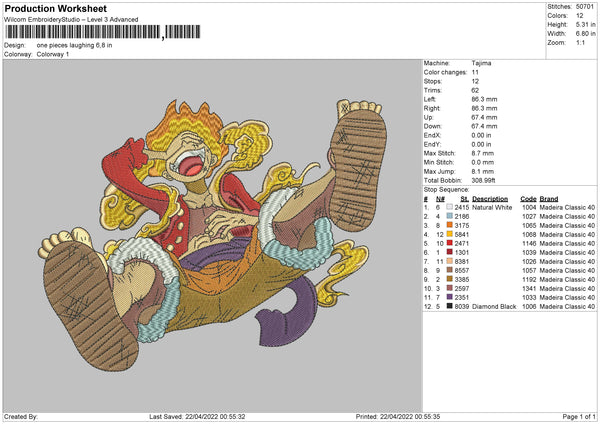Click the Zoom value '1:1'

point(580,42)
